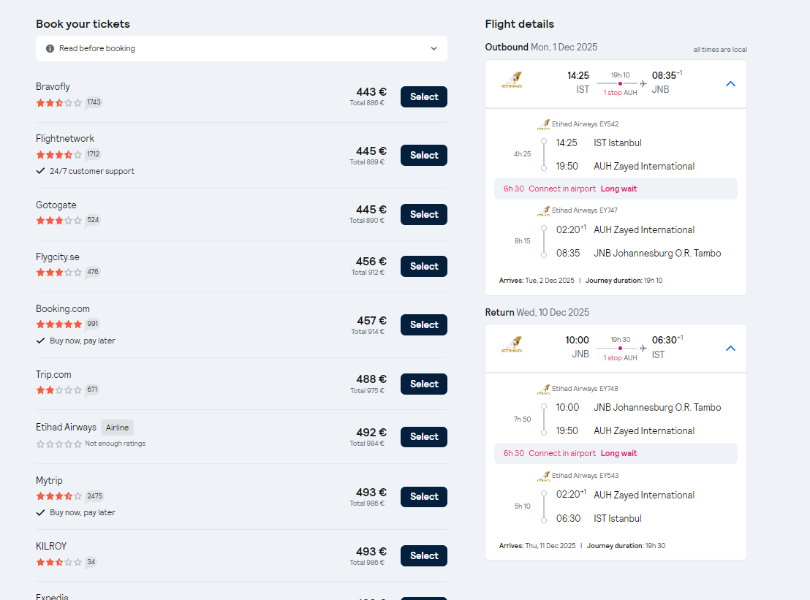810x600 pixels.
Task: Click the checkmark beside 24/7 customer support
Action: point(40,171)
